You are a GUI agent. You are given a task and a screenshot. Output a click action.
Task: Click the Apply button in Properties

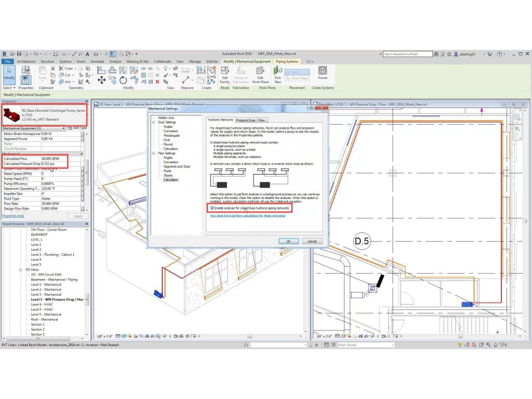pos(78,216)
